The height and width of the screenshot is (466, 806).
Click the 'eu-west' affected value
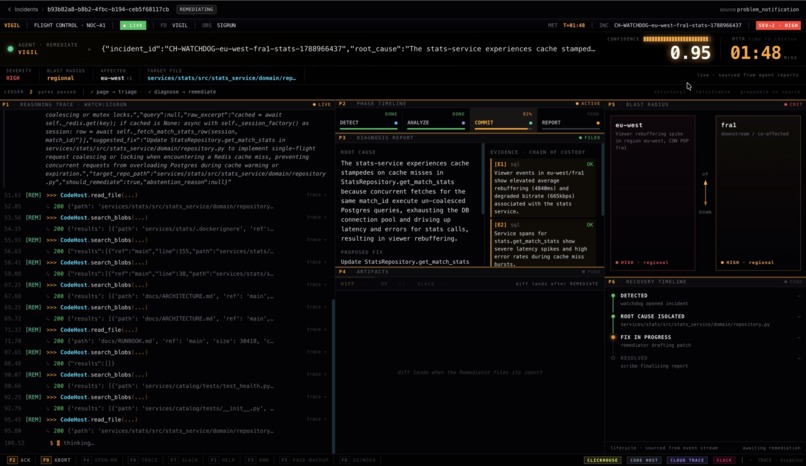click(x=113, y=78)
